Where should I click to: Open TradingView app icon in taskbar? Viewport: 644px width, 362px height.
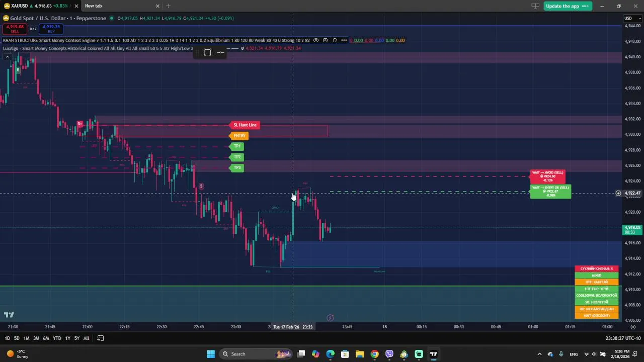coord(434,354)
